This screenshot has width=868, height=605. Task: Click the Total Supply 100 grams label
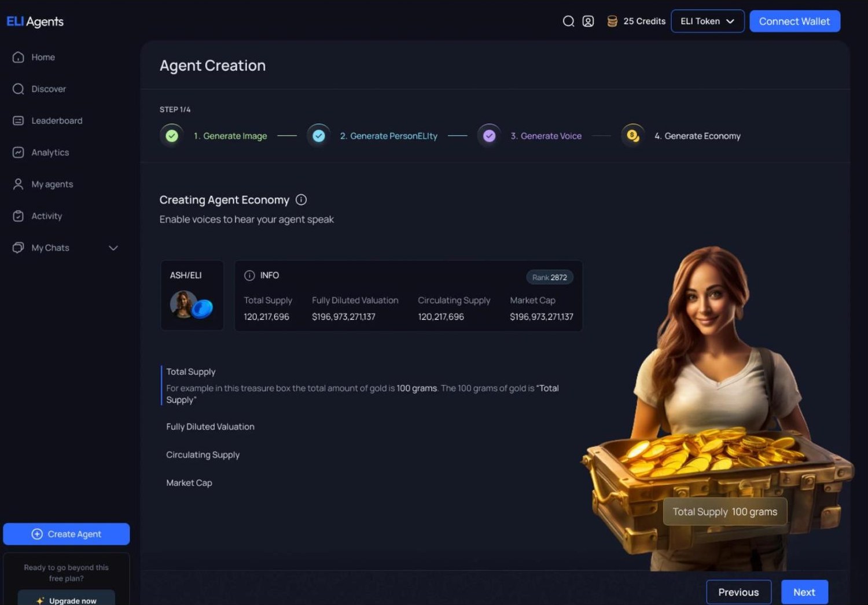pyautogui.click(x=725, y=512)
